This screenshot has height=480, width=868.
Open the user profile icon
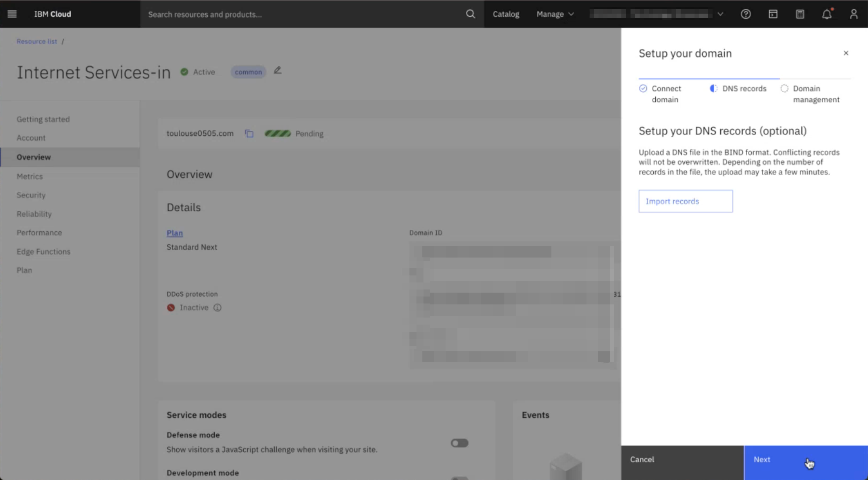coord(854,14)
